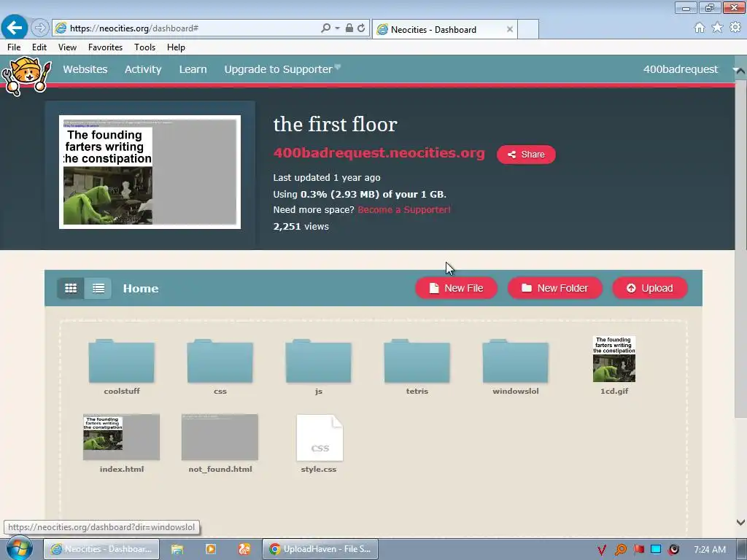
Task: Open the address bar dropdown arrow
Action: [x=337, y=28]
